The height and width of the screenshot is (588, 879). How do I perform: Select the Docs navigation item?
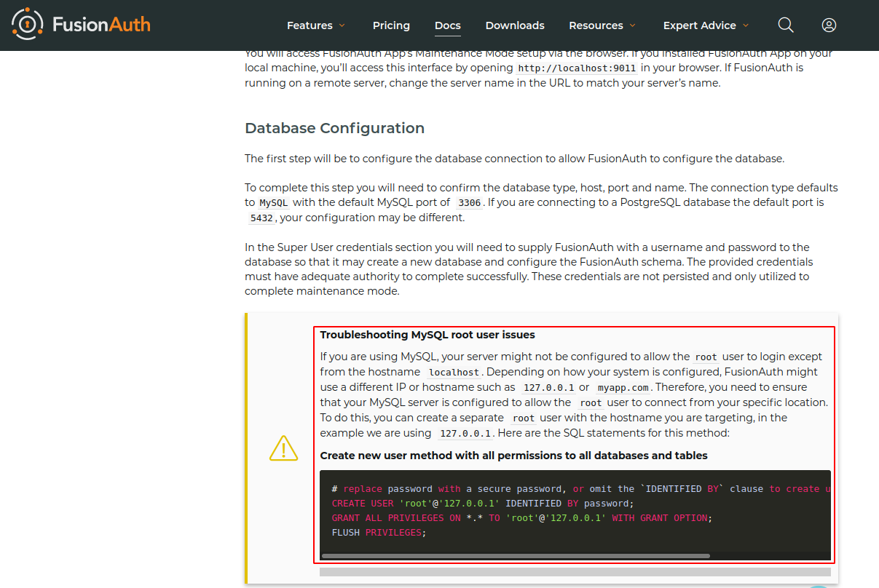point(447,25)
